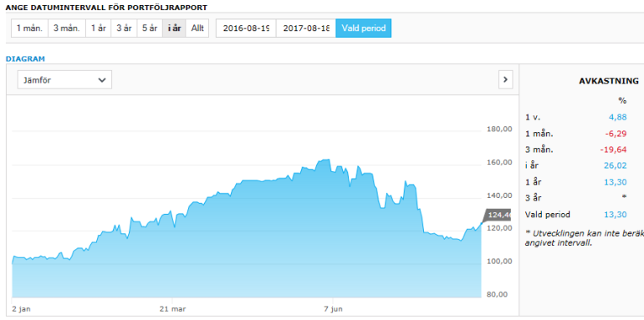
Task: Select the 'i år' year-to-date range
Action: coord(174,28)
